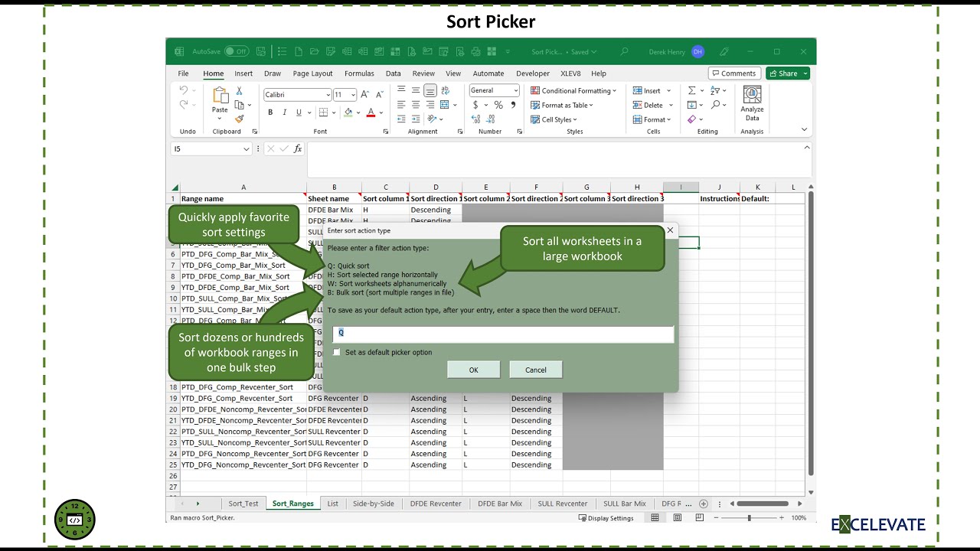
Task: Click the Comma Style icon
Action: click(512, 105)
